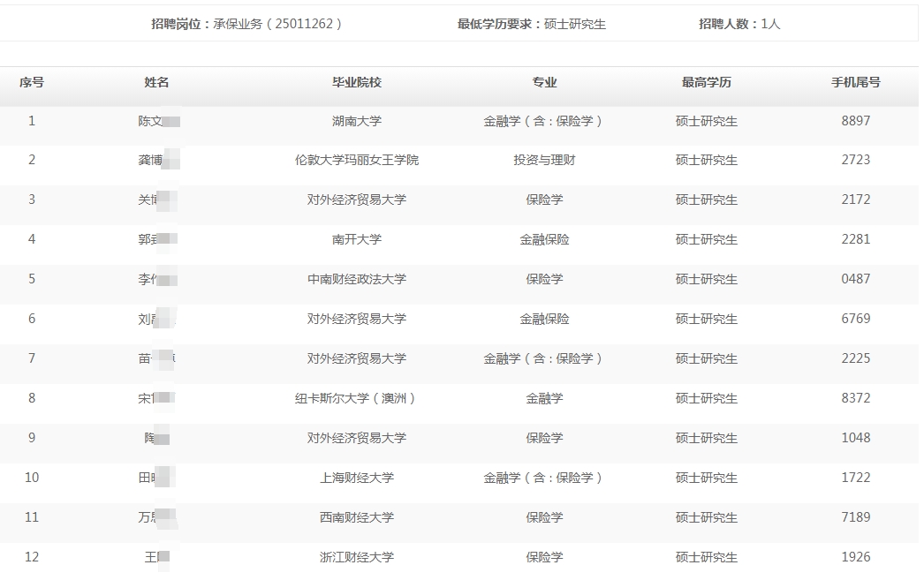Select the 中南财经政法大学 cell
924x580 pixels.
point(356,279)
